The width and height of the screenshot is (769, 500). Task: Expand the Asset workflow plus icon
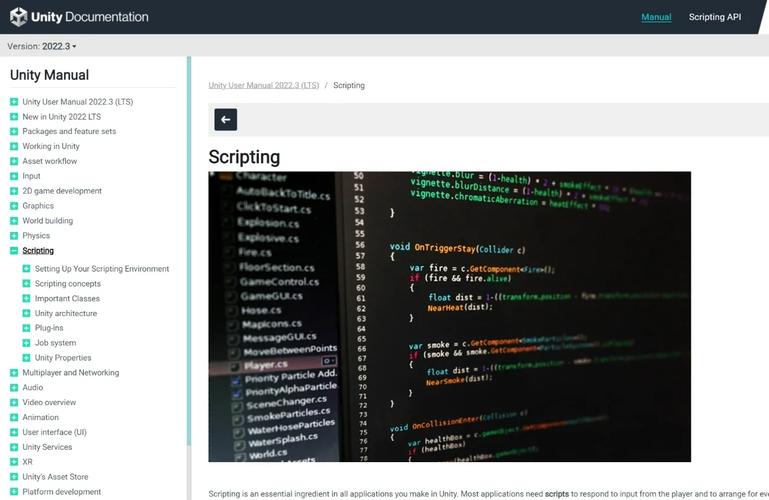point(14,161)
